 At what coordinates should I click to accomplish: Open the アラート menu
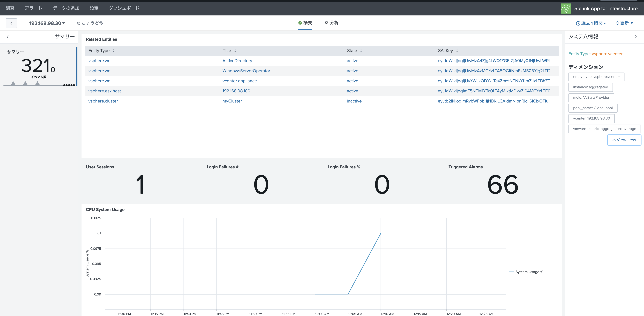[x=33, y=8]
